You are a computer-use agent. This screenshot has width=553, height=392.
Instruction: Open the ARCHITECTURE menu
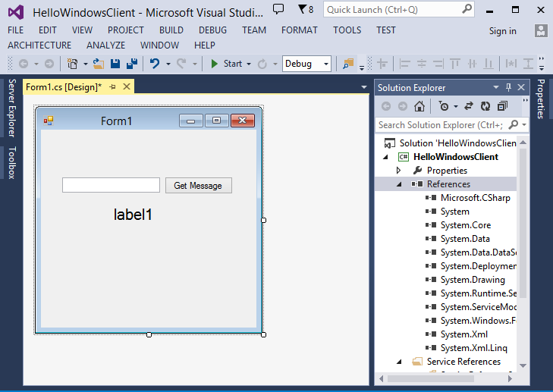[x=39, y=45]
